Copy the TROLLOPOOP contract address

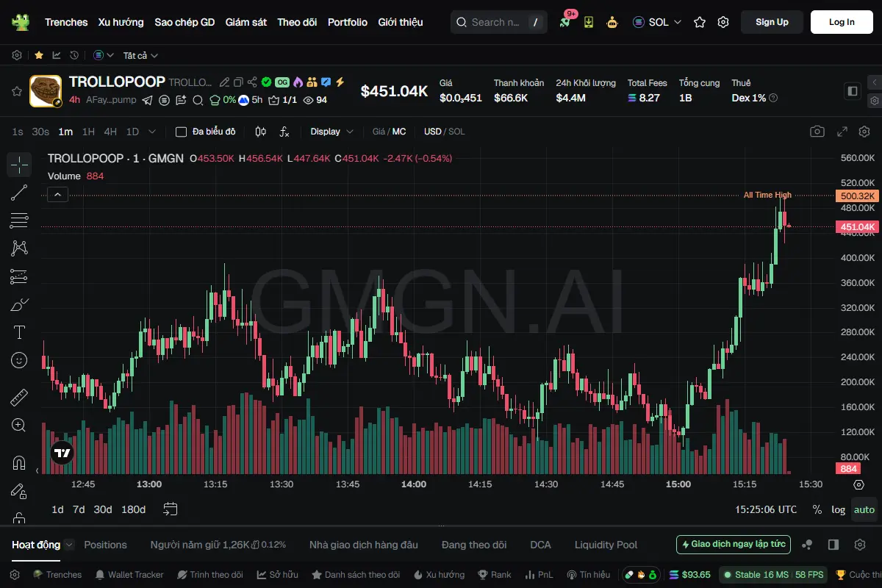(238, 82)
